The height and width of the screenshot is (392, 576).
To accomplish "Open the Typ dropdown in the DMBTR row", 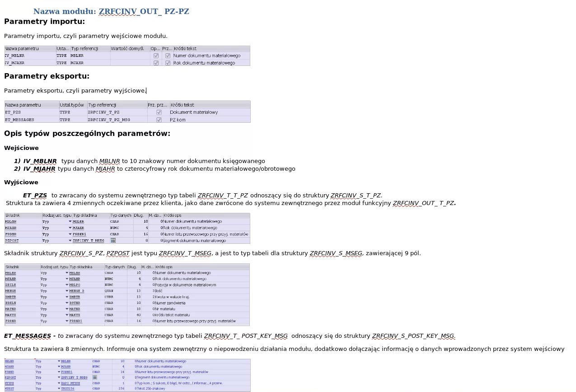I will pyautogui.click(x=67, y=297).
